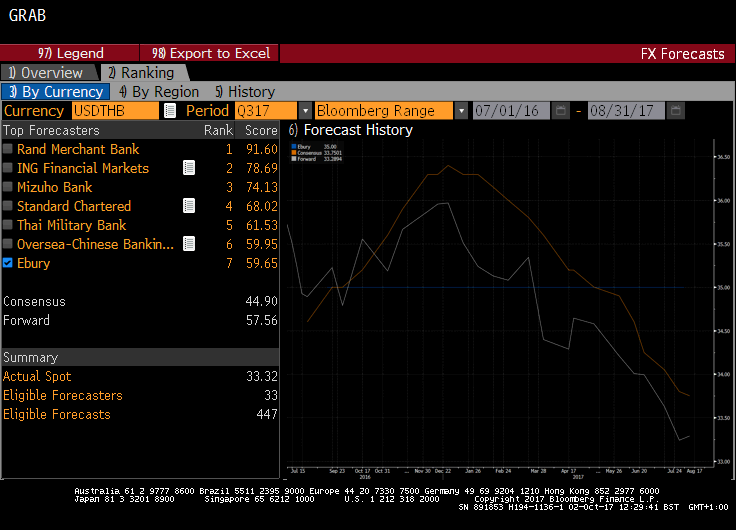736x530 pixels.
Task: Untick the Ebury checkbox
Action: 8,263
